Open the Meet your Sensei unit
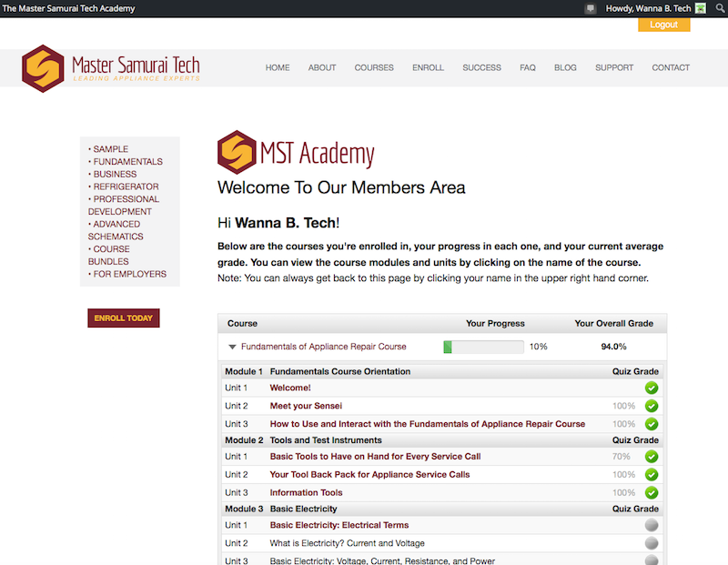 [x=306, y=406]
